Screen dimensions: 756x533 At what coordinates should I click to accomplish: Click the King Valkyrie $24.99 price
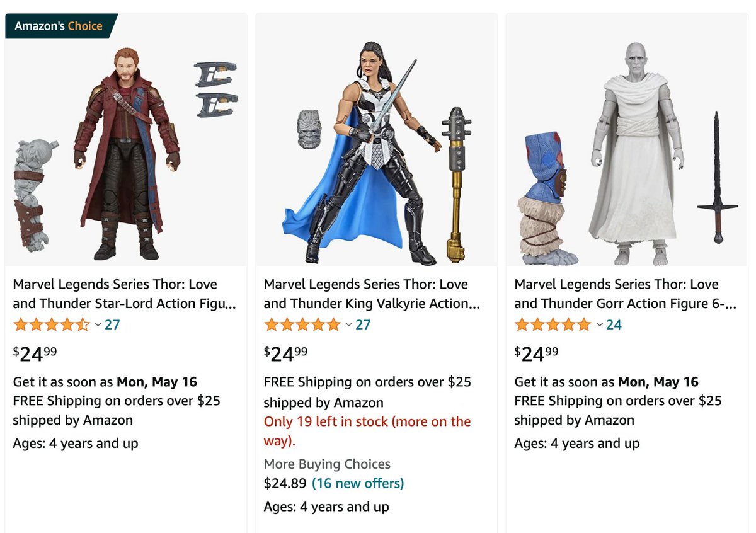286,354
